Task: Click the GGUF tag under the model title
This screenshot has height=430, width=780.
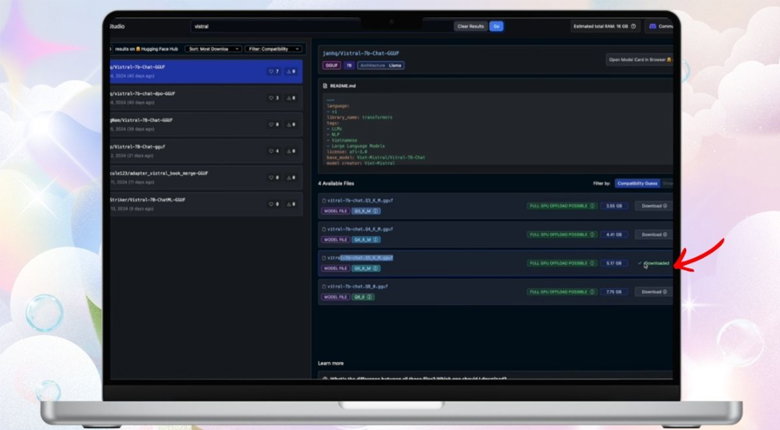Action: [x=331, y=65]
